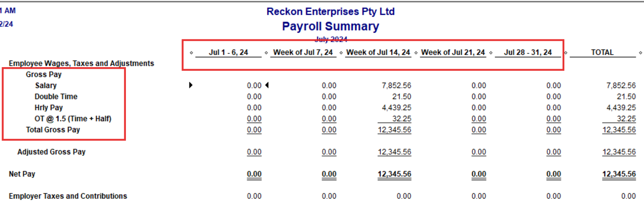
Task: Open Adjusted Gross Pay 12,345.56 under Week of Jul 14
Action: click(395, 152)
